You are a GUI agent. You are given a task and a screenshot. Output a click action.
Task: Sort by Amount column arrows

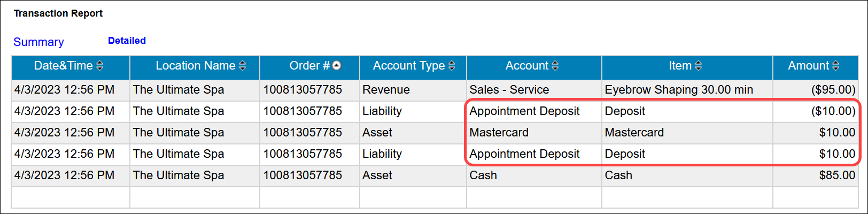tap(836, 66)
